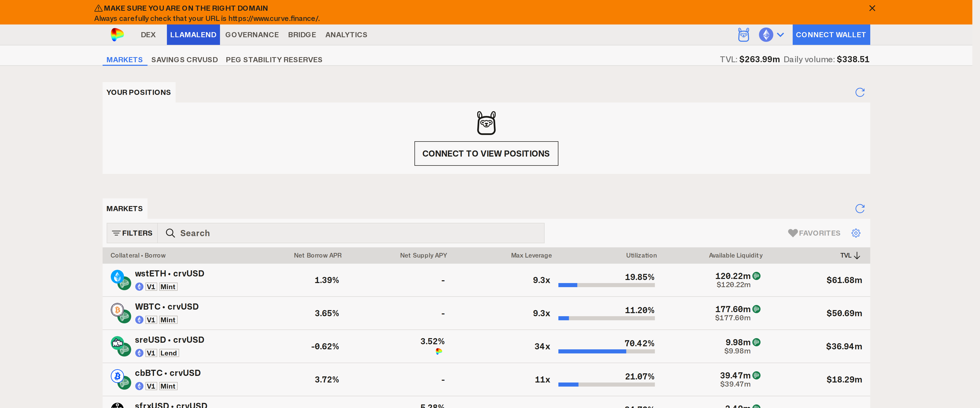Screen dimensions: 980x408
Task: Click the TVL $263.99m statistic
Action: click(750, 59)
